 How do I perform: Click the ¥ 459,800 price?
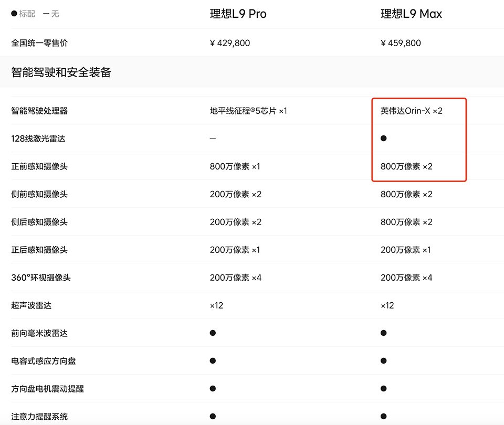pyautogui.click(x=401, y=43)
